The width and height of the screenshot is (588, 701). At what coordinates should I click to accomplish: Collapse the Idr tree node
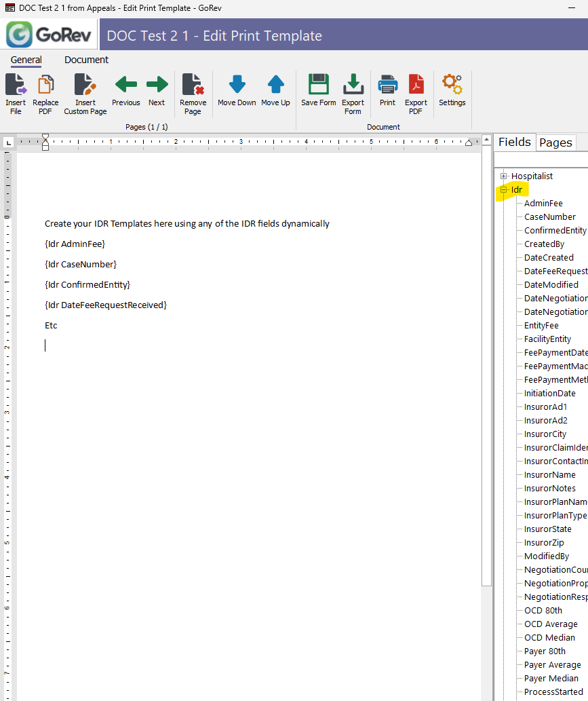click(x=504, y=190)
